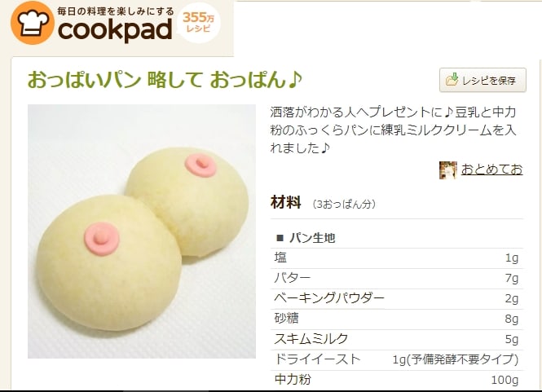Image resolution: width=542 pixels, height=392 pixels.
Task: Select the スキムミルク ingredient row
Action: 396,340
